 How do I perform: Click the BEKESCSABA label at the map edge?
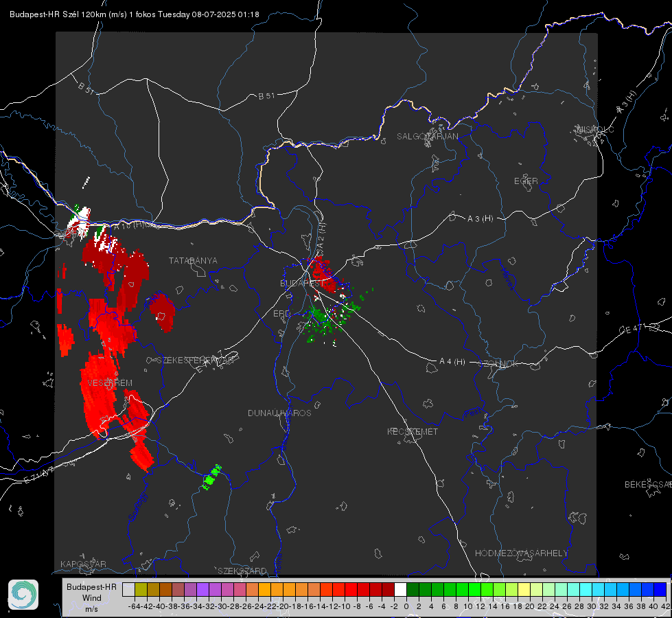click(648, 485)
